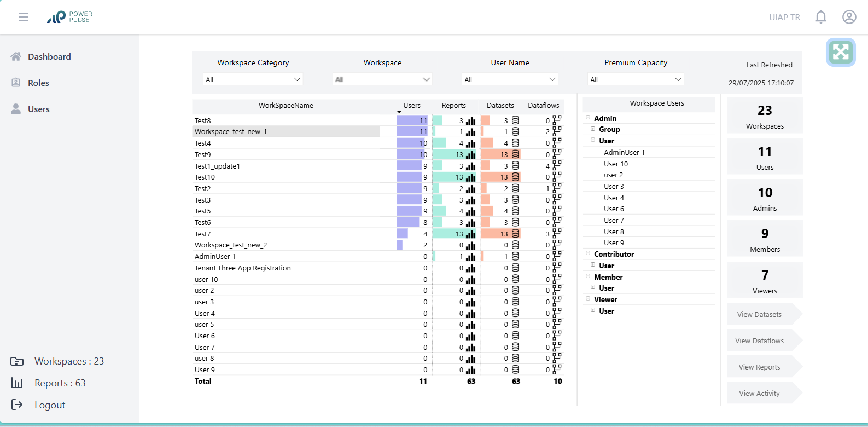The image size is (868, 427).
Task: Open the Roles page
Action: 38,83
